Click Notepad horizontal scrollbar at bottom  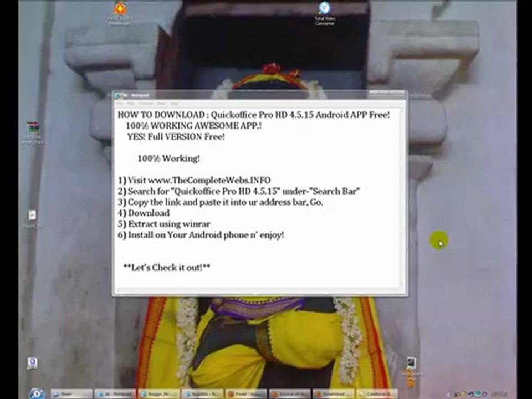tap(257, 290)
